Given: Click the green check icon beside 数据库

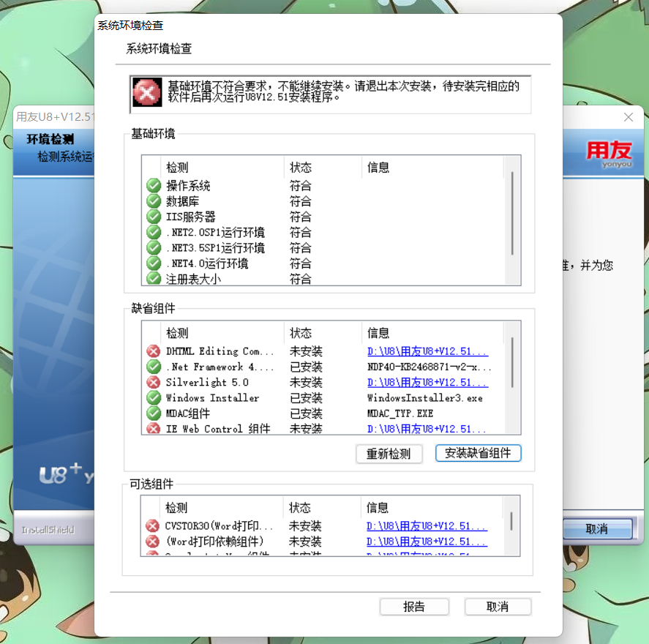Looking at the screenshot, I should click(154, 201).
